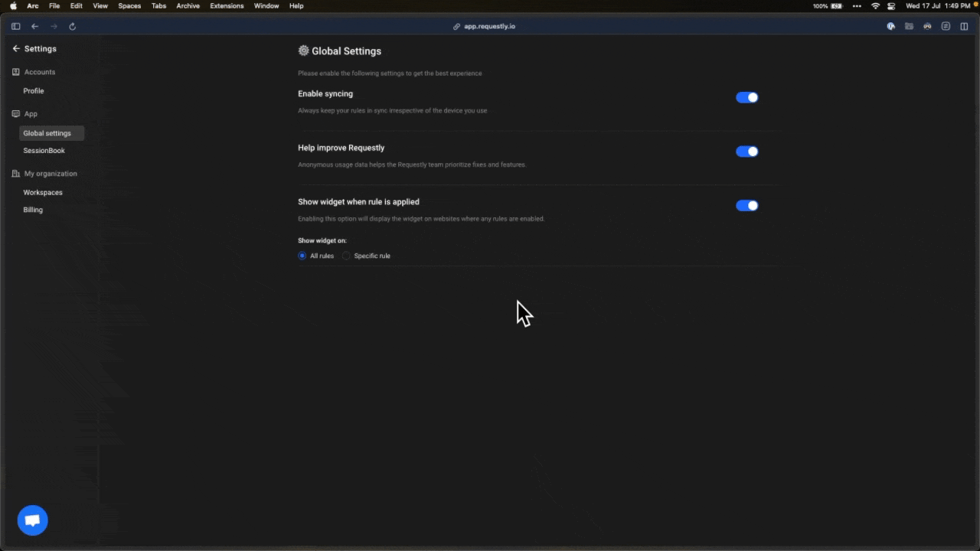
Task: Click the Global Settings page heading
Action: pyautogui.click(x=346, y=51)
